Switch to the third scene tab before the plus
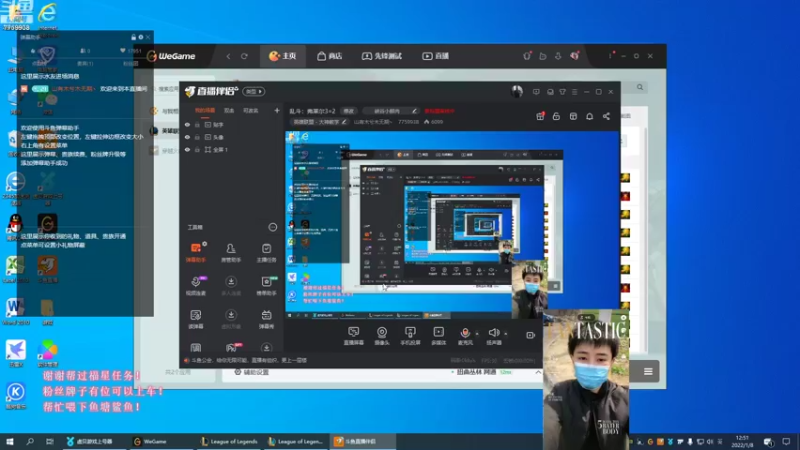This screenshot has width=800, height=450. (x=250, y=110)
